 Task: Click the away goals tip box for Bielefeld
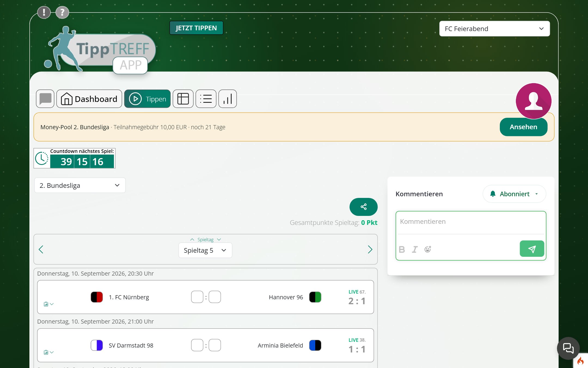point(215,345)
